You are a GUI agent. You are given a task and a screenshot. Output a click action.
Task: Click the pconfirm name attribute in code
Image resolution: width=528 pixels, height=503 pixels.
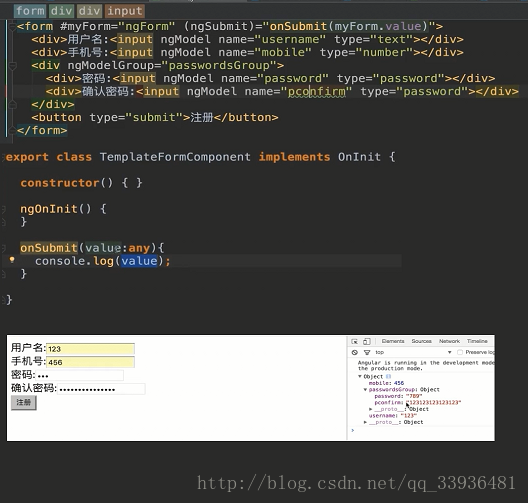(317, 92)
